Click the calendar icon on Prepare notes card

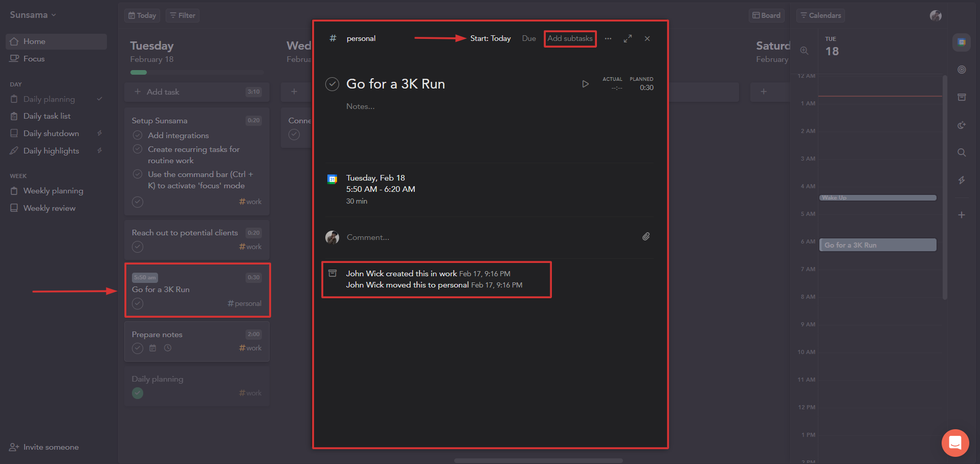point(152,348)
